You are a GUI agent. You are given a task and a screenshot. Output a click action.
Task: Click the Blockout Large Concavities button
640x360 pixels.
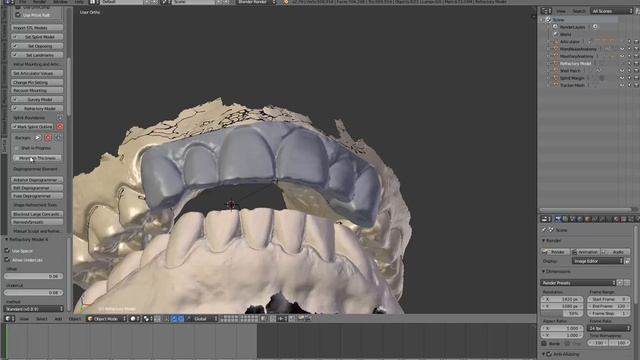(37, 214)
